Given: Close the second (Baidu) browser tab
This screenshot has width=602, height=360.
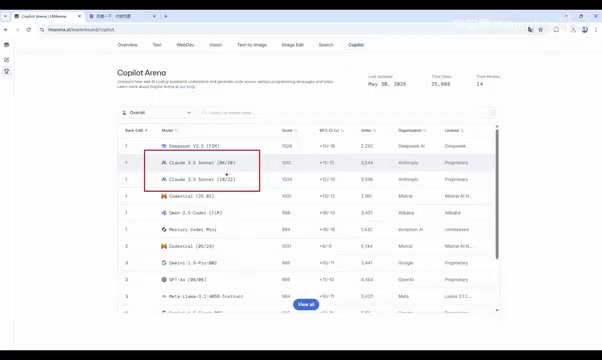Looking at the screenshot, I should (x=154, y=16).
